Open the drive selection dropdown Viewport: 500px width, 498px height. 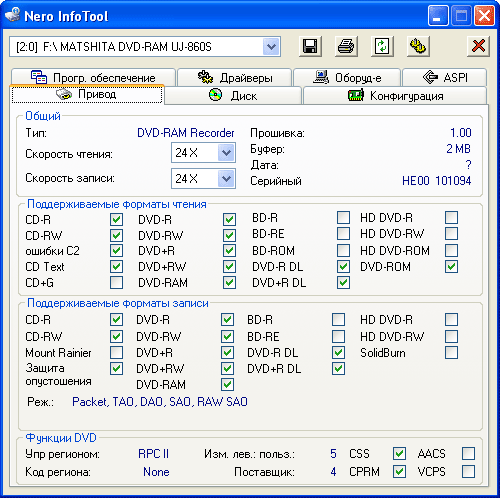(271, 46)
